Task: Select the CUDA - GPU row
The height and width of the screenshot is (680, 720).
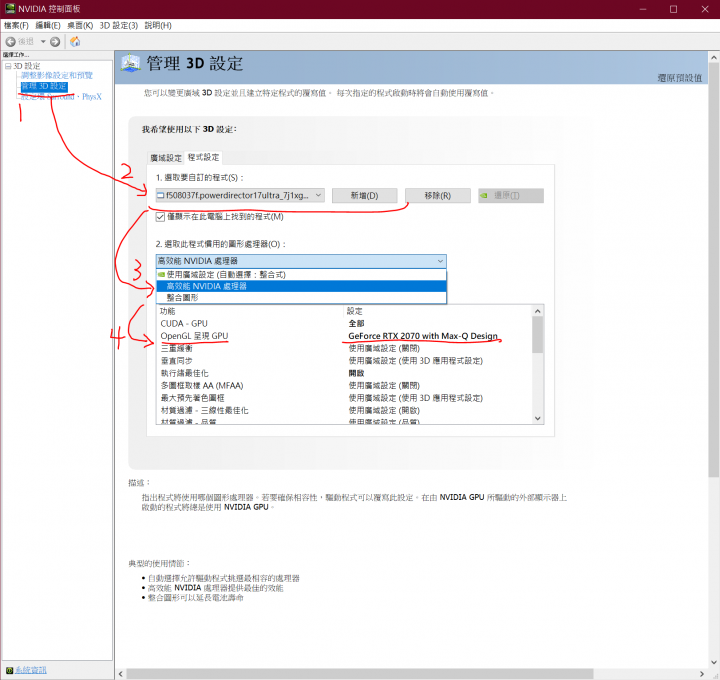Action: tap(344, 324)
